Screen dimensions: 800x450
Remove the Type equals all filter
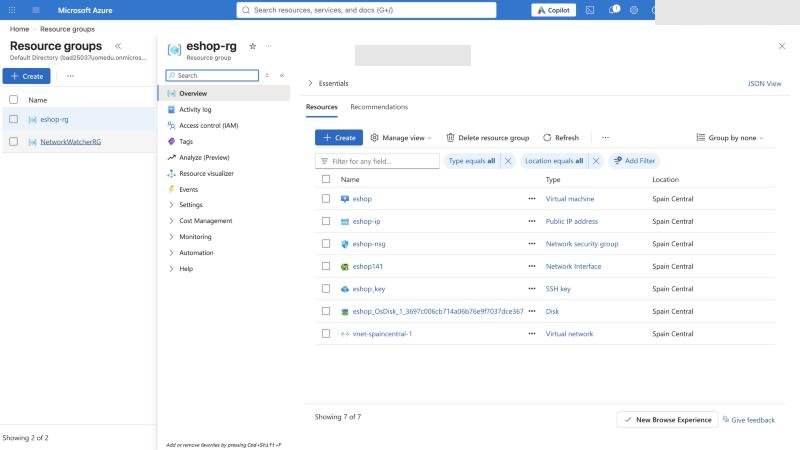[x=508, y=161]
